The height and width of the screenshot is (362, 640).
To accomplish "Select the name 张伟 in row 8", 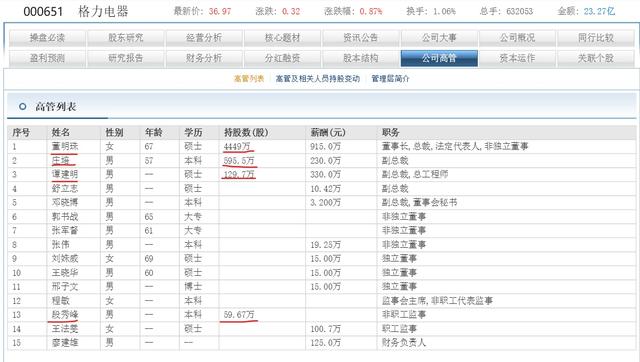I will pyautogui.click(x=60, y=245).
